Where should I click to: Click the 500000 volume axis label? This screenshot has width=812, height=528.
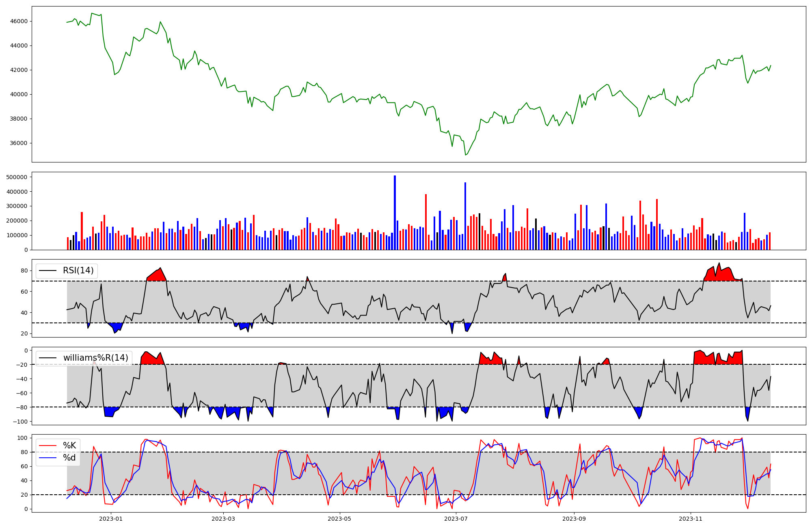[17, 177]
